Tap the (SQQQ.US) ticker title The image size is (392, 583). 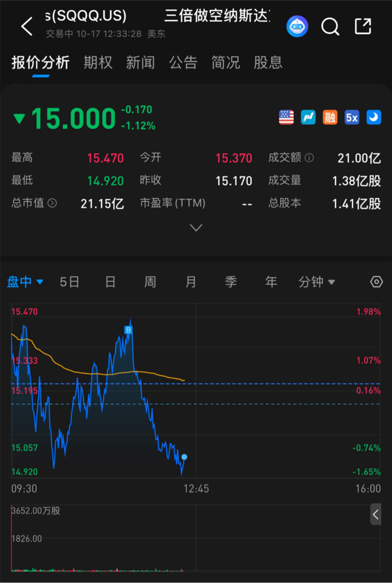click(89, 16)
